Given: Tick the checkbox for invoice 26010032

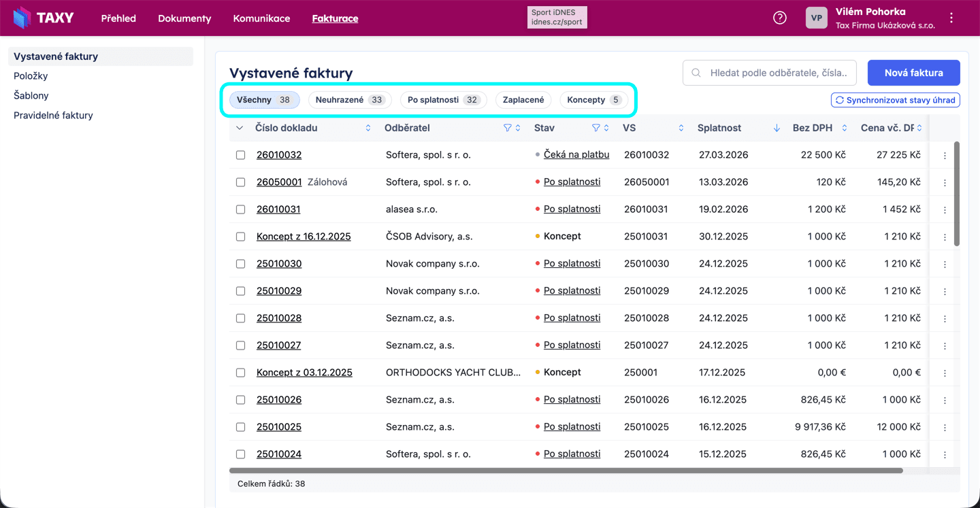Looking at the screenshot, I should (x=240, y=155).
